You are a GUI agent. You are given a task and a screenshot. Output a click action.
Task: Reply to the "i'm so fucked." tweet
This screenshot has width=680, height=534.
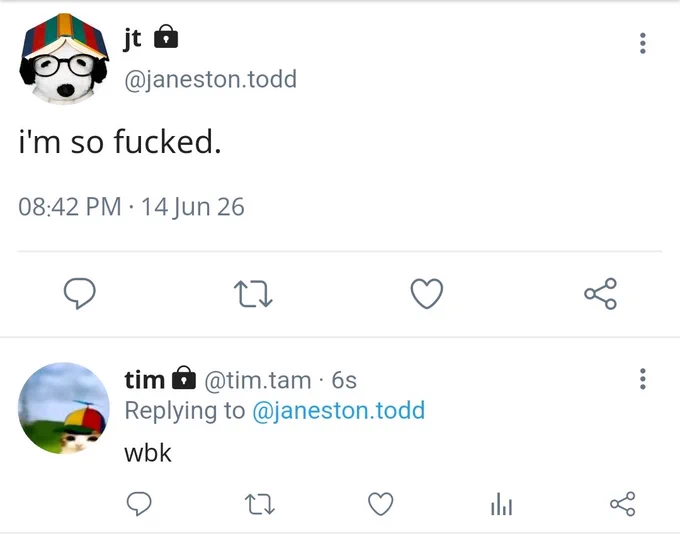pyautogui.click(x=80, y=293)
